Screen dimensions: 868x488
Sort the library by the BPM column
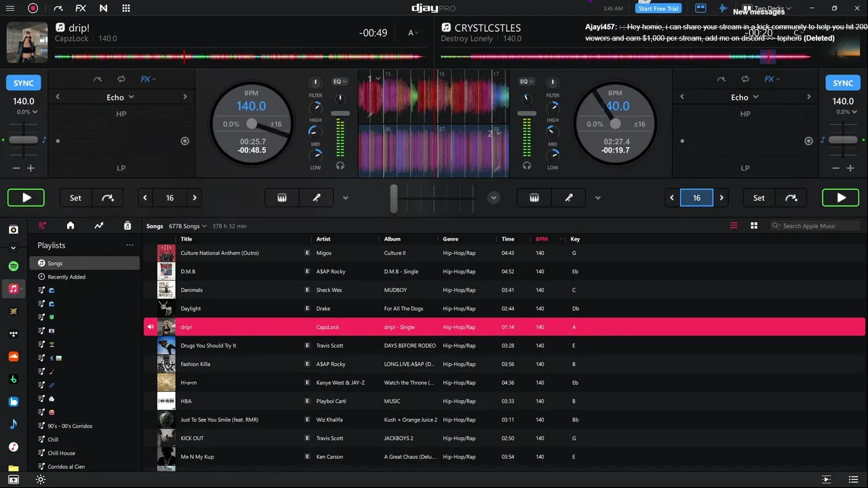tap(542, 239)
